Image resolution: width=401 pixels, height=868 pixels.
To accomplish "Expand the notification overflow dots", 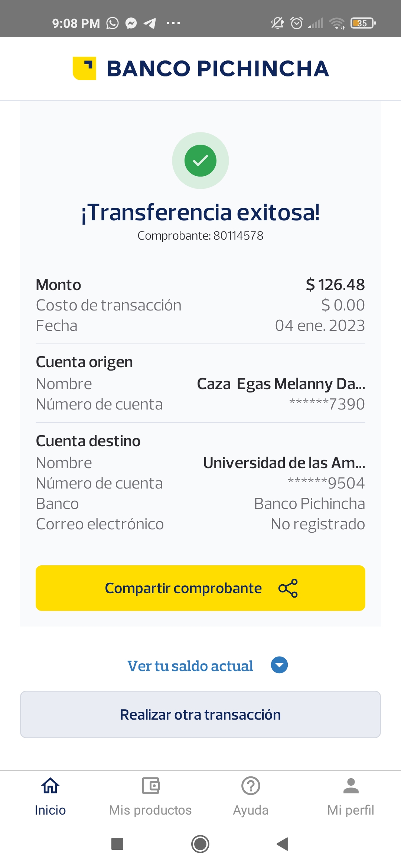I will (173, 23).
